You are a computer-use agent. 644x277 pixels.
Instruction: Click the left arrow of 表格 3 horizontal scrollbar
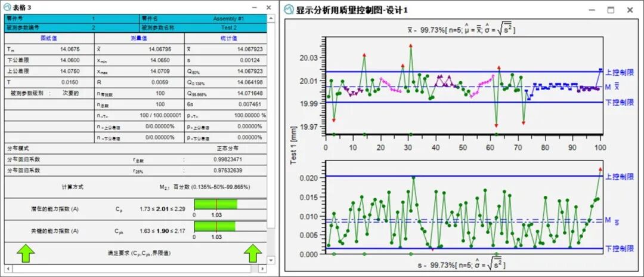tap(8, 269)
